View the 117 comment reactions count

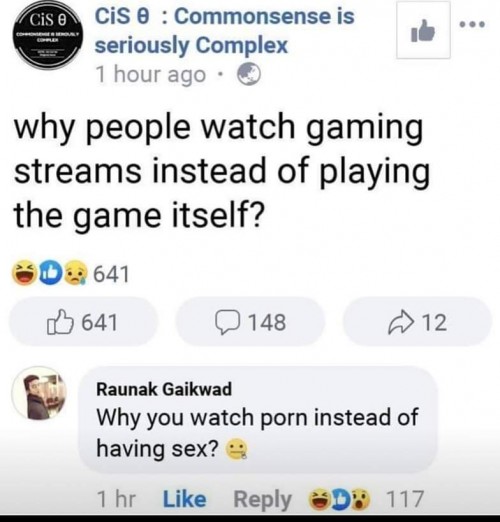[405, 500]
